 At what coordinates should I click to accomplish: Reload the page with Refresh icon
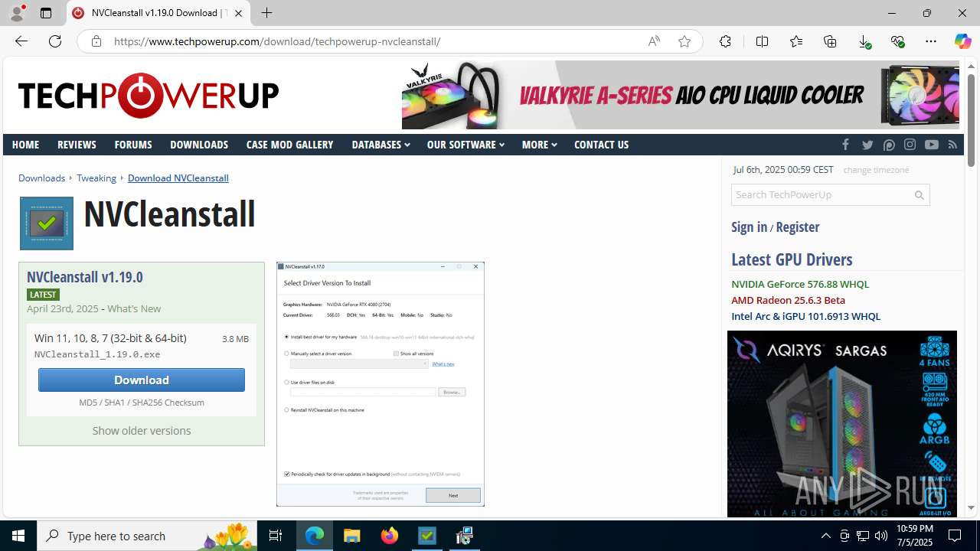pyautogui.click(x=55, y=41)
